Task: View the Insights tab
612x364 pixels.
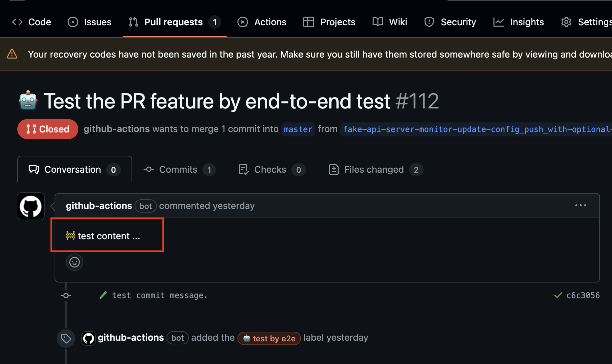Action: (519, 22)
